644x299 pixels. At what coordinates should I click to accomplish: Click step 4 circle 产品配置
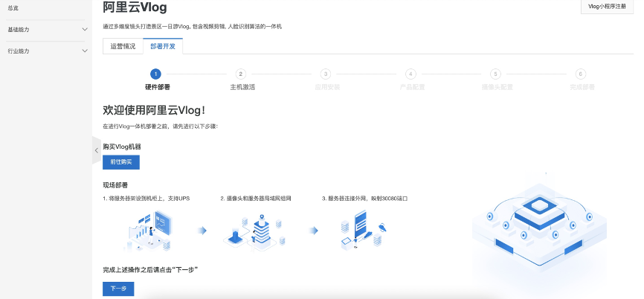[x=410, y=74]
